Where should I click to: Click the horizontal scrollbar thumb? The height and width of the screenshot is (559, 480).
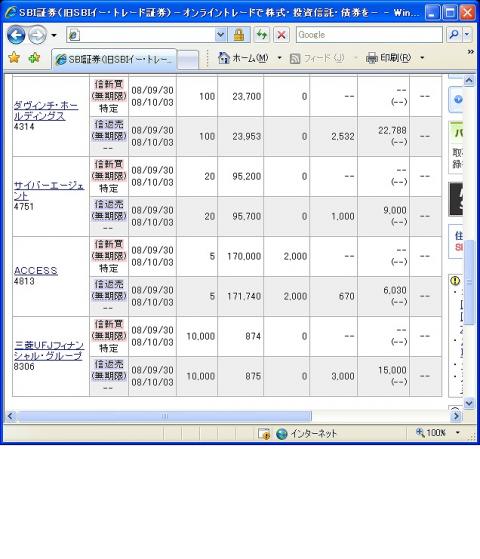click(164, 416)
